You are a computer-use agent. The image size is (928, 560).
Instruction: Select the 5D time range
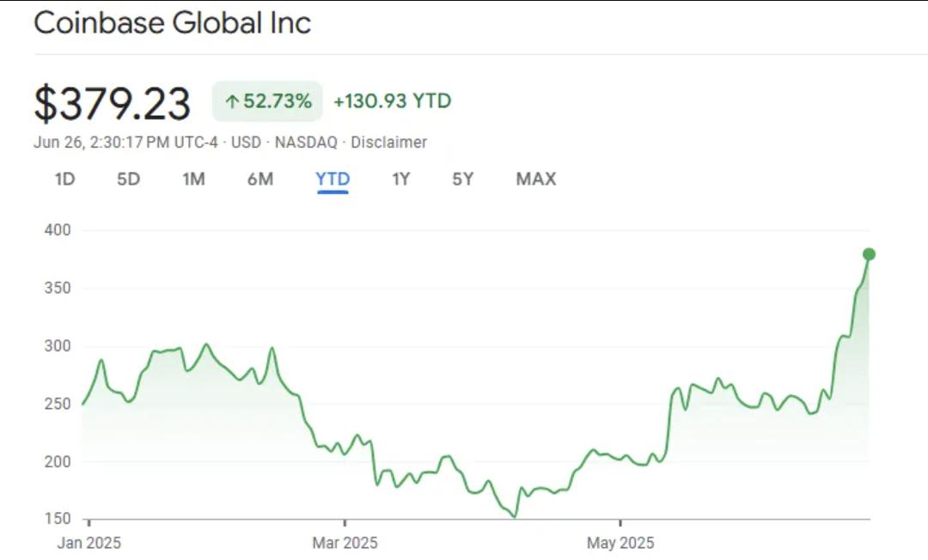point(129,180)
